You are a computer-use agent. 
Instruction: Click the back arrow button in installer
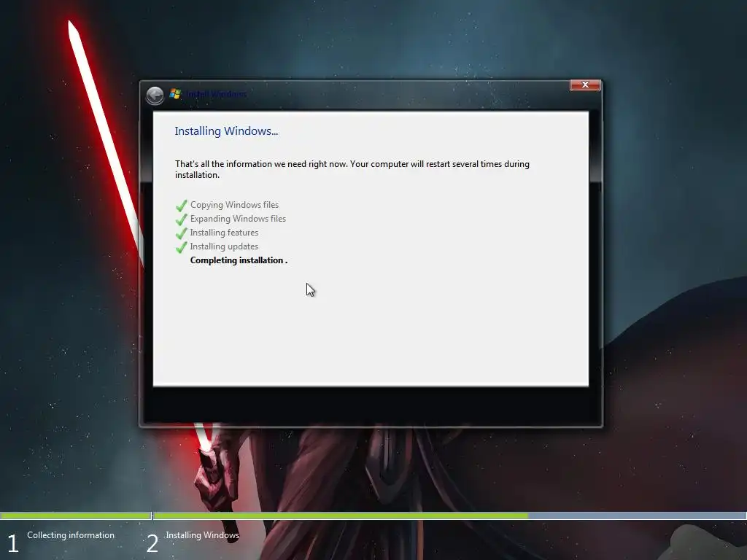coord(155,96)
